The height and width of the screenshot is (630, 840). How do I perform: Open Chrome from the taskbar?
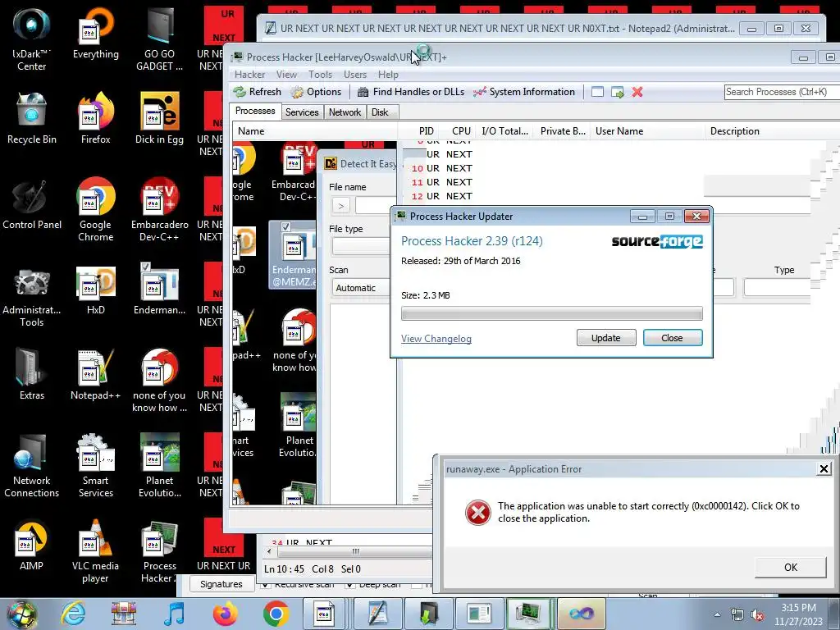click(276, 614)
